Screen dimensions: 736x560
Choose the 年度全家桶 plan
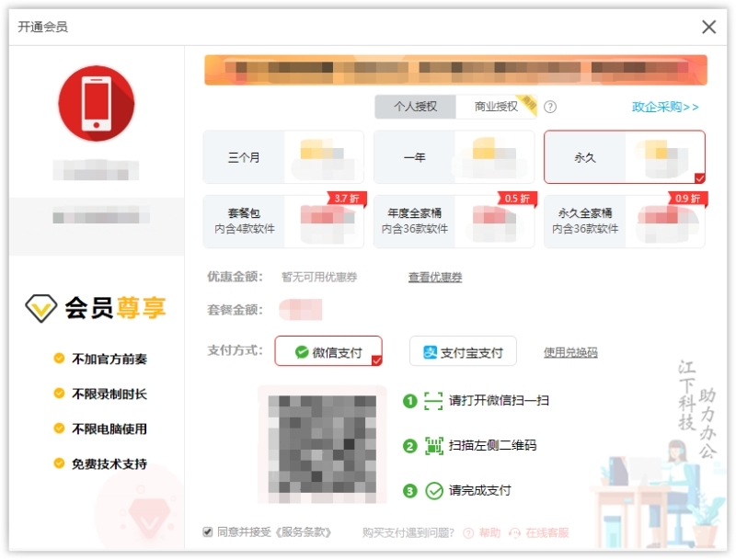pos(454,222)
